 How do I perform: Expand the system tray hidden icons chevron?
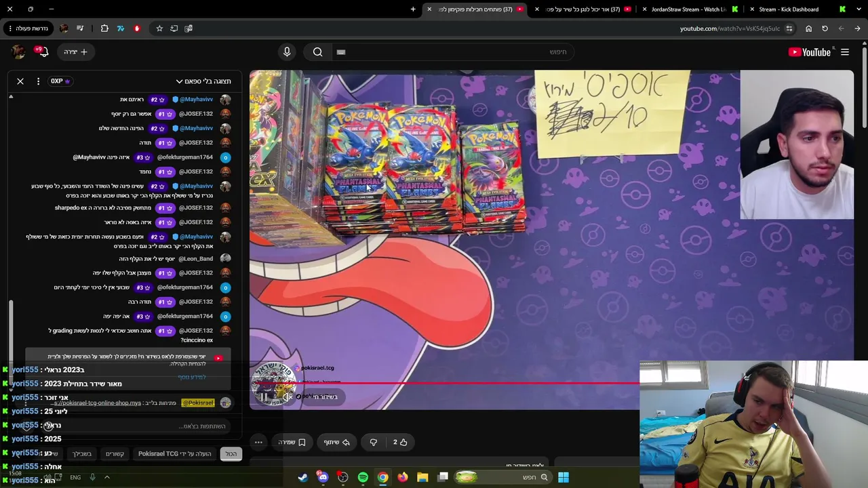pyautogui.click(x=106, y=478)
